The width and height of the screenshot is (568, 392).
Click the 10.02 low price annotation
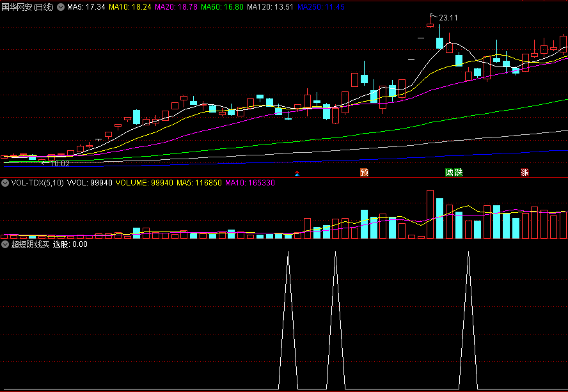[x=59, y=164]
